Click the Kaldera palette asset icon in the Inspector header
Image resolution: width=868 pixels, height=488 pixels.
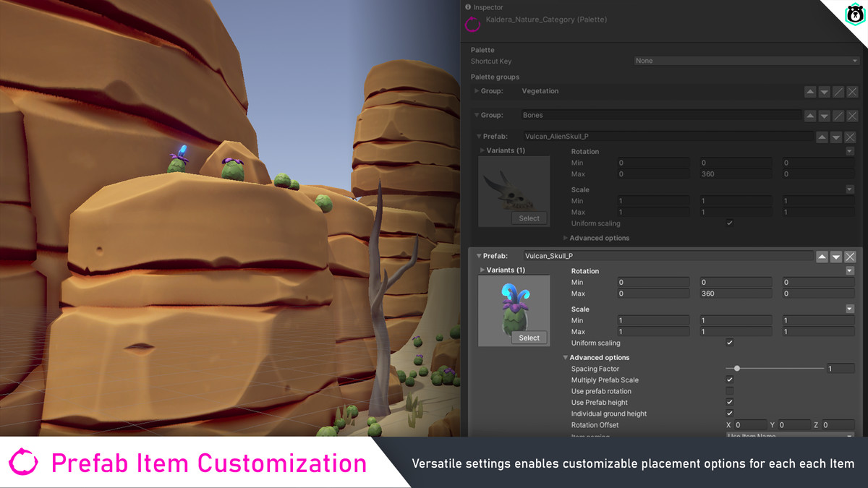[472, 23]
